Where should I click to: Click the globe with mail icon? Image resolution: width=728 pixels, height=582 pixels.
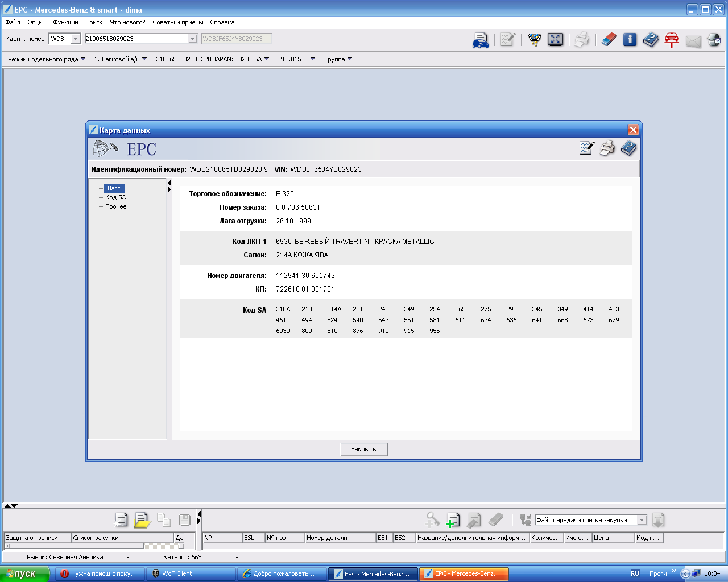click(x=714, y=40)
